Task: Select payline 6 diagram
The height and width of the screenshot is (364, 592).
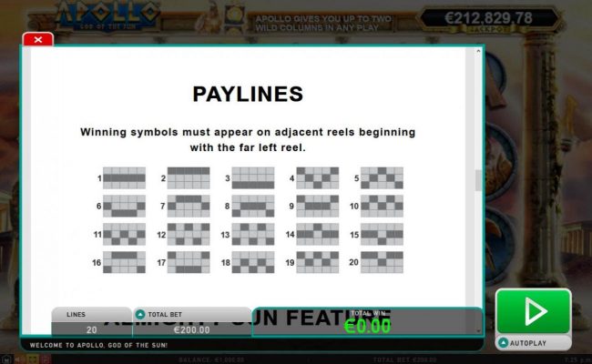Action: 124,206
